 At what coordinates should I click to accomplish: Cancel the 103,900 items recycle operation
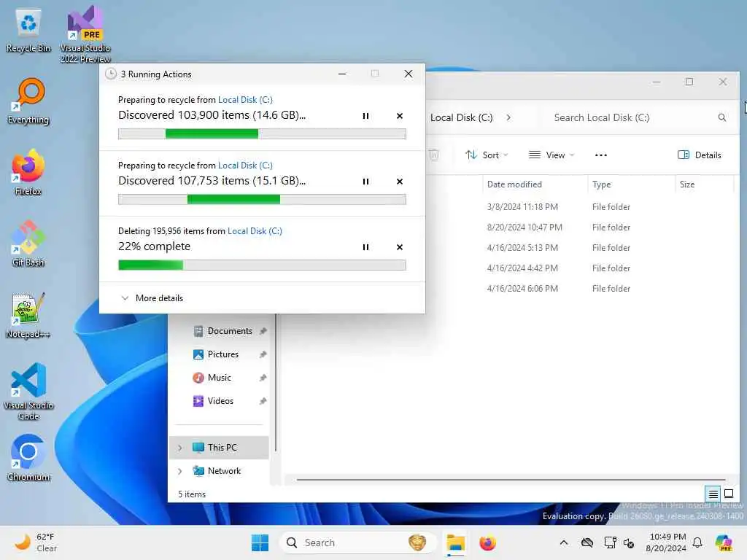pyautogui.click(x=400, y=116)
